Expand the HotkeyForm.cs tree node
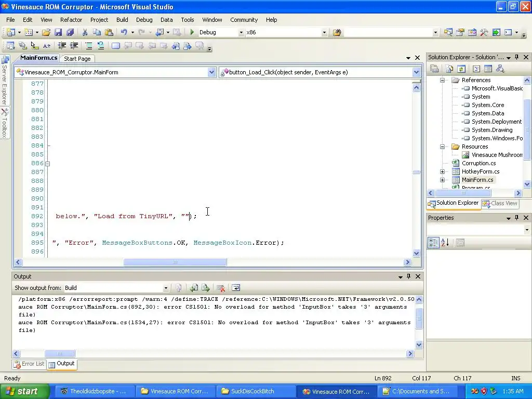 pos(443,171)
